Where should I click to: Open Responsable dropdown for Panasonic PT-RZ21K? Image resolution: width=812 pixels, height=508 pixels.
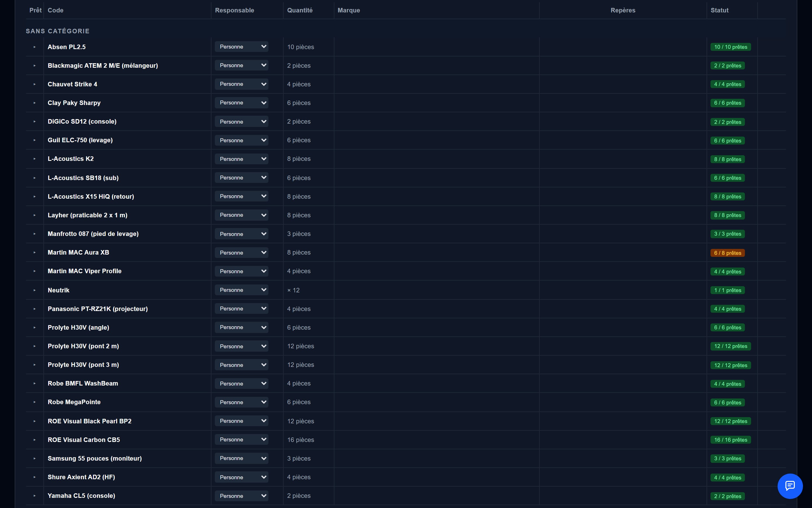(x=242, y=309)
